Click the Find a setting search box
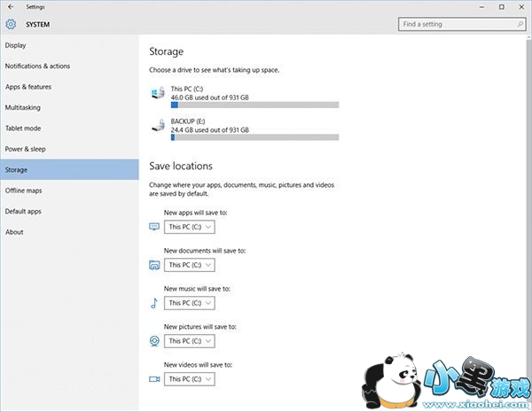 pyautogui.click(x=462, y=24)
